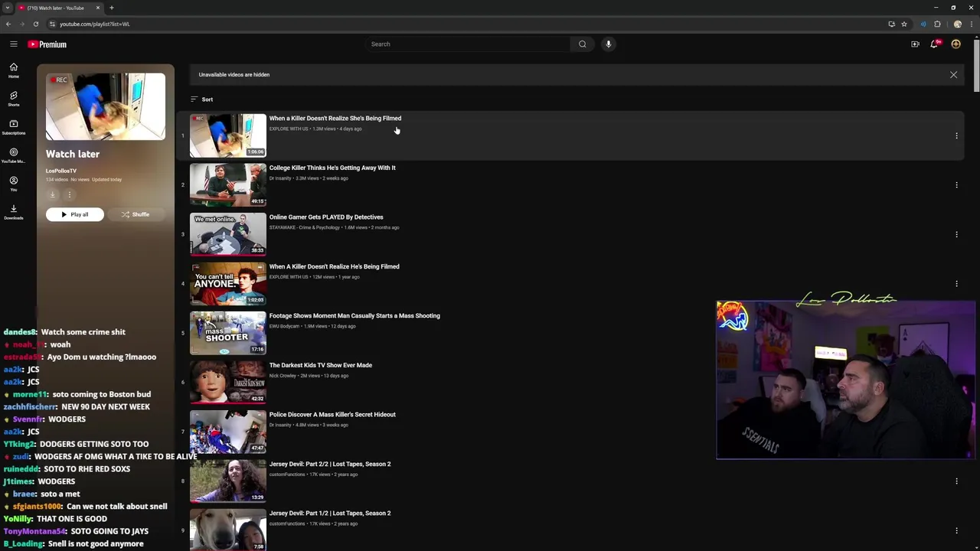Screen dimensions: 980x551
Task: Open title 'Footage Shows Moment Man Casually Starts a Mass Shooting'
Action: click(x=354, y=316)
